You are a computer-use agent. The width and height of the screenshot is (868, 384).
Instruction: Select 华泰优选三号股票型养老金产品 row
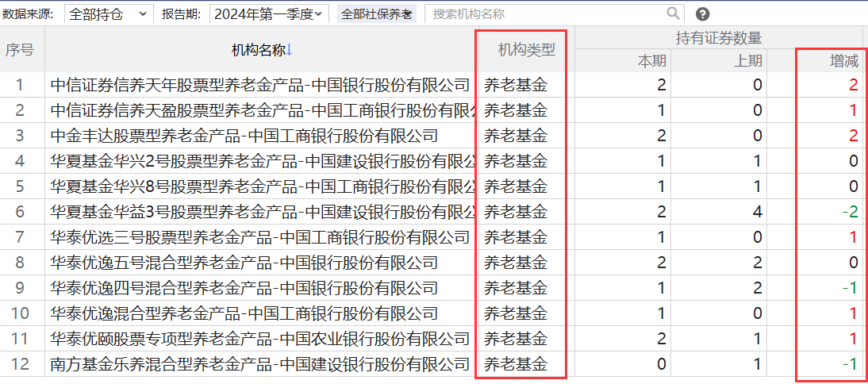432,237
